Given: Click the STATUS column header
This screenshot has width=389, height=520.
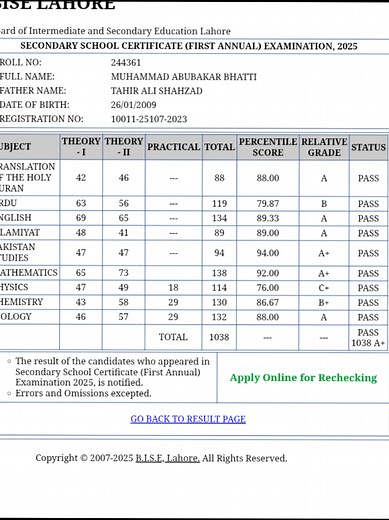Looking at the screenshot, I should tap(368, 147).
